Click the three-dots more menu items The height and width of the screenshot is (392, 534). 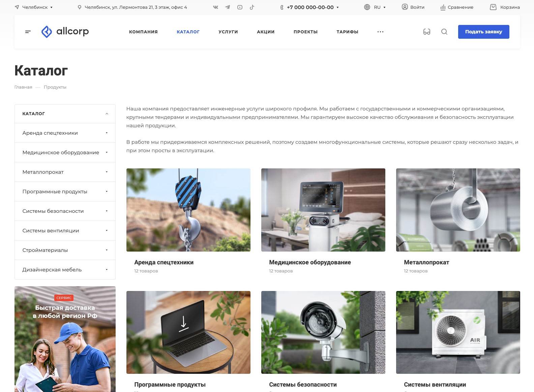(x=380, y=32)
